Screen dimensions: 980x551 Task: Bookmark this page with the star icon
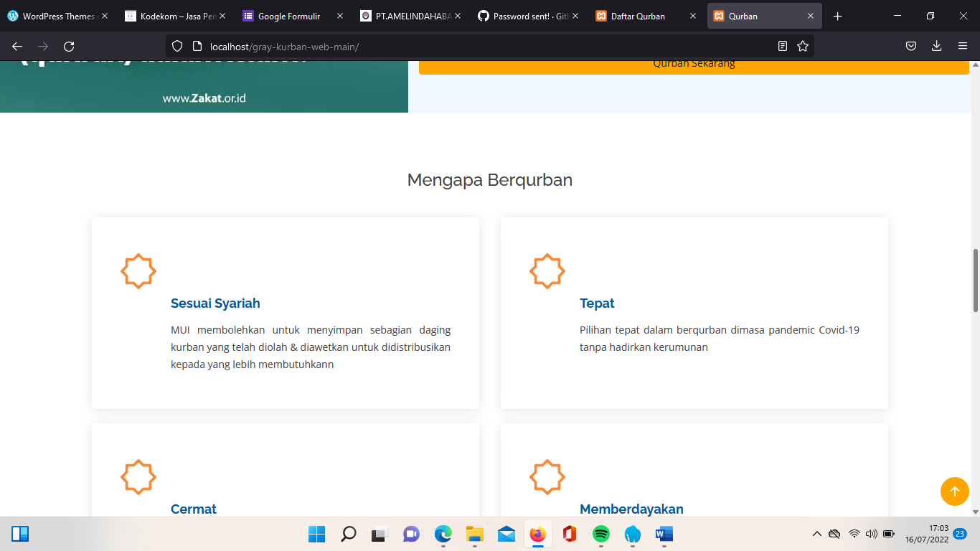pos(802,47)
